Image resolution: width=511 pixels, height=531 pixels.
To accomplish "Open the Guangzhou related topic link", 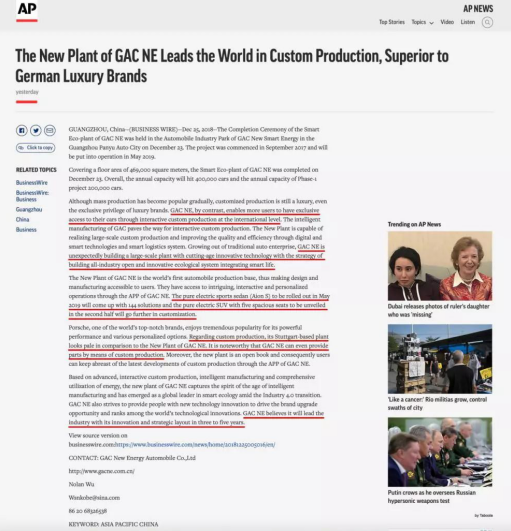I will (x=29, y=209).
